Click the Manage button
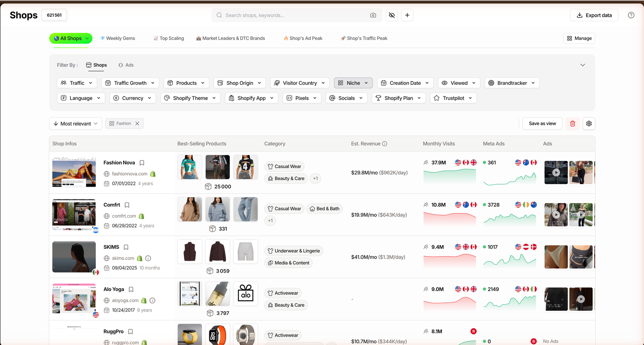The image size is (644, 345). (x=579, y=38)
